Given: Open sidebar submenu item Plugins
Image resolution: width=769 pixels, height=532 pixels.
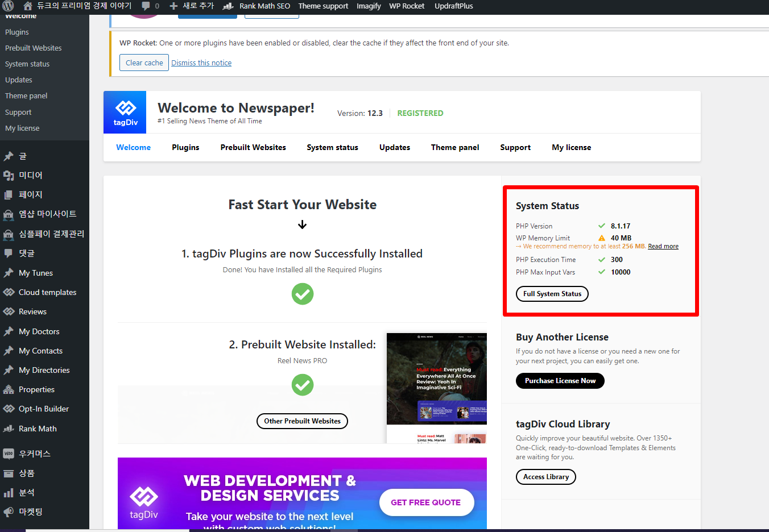Looking at the screenshot, I should coord(17,32).
